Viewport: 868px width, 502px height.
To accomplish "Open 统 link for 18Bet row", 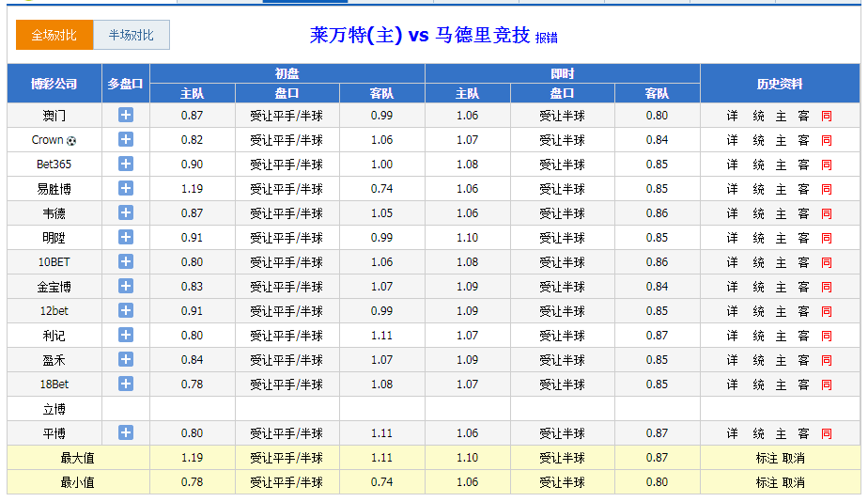I will tap(758, 384).
